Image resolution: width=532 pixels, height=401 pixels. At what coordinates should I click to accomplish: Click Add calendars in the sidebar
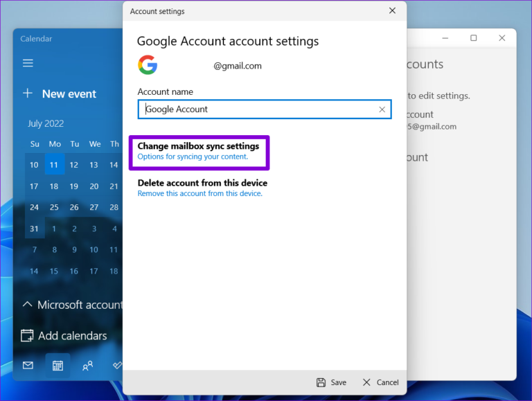(72, 335)
